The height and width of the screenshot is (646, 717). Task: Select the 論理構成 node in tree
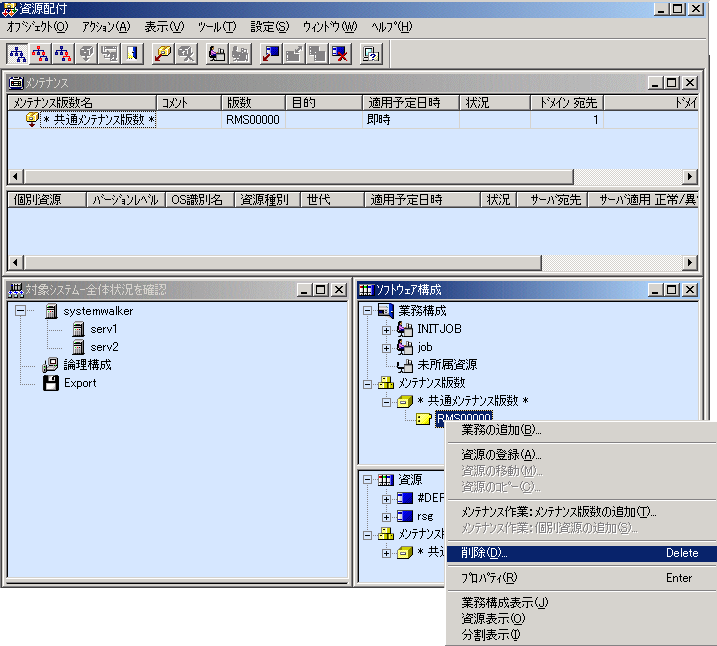[x=87, y=365]
